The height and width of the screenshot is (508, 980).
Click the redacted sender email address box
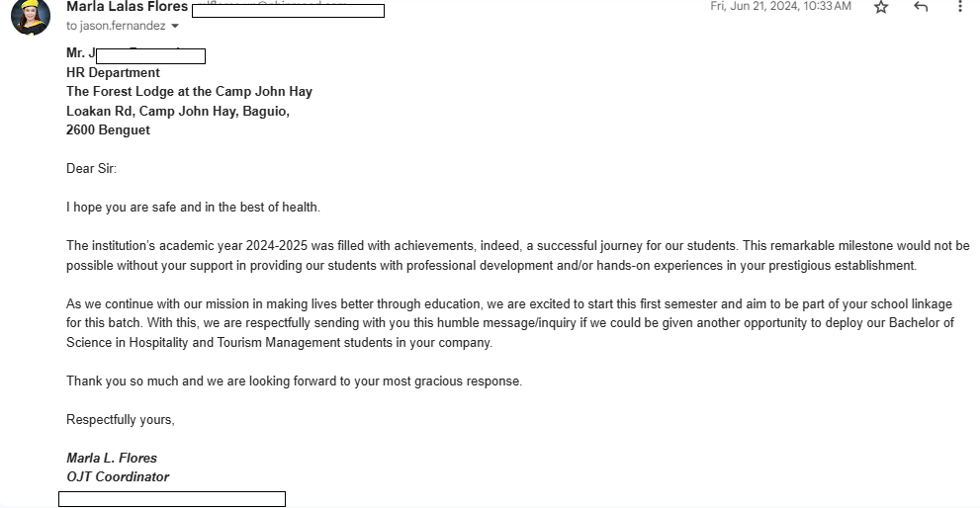(x=288, y=11)
